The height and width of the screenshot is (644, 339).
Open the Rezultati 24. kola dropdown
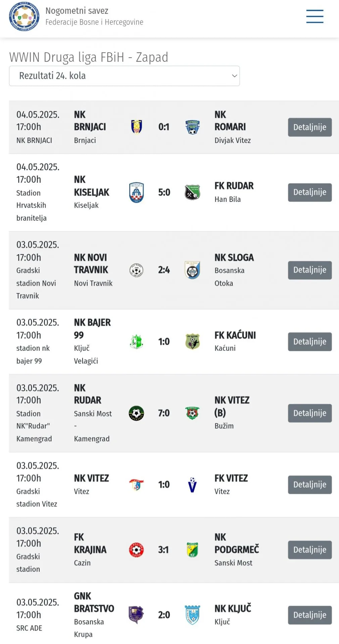coord(124,76)
